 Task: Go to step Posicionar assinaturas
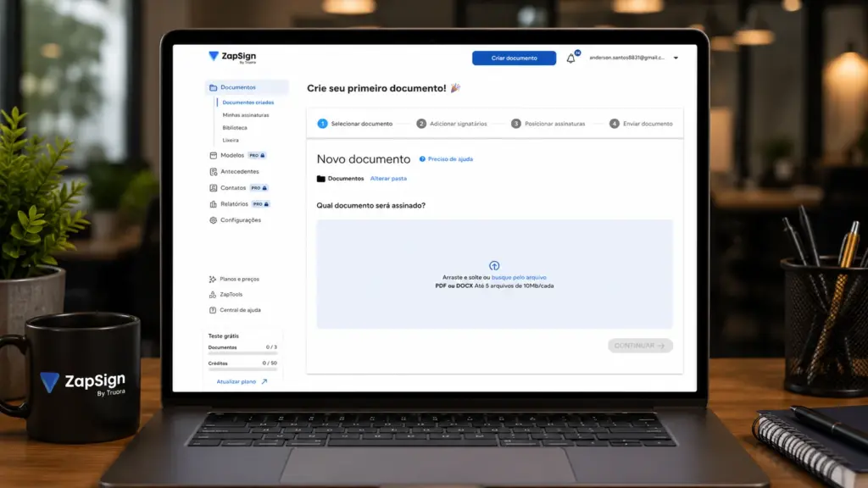tap(548, 124)
